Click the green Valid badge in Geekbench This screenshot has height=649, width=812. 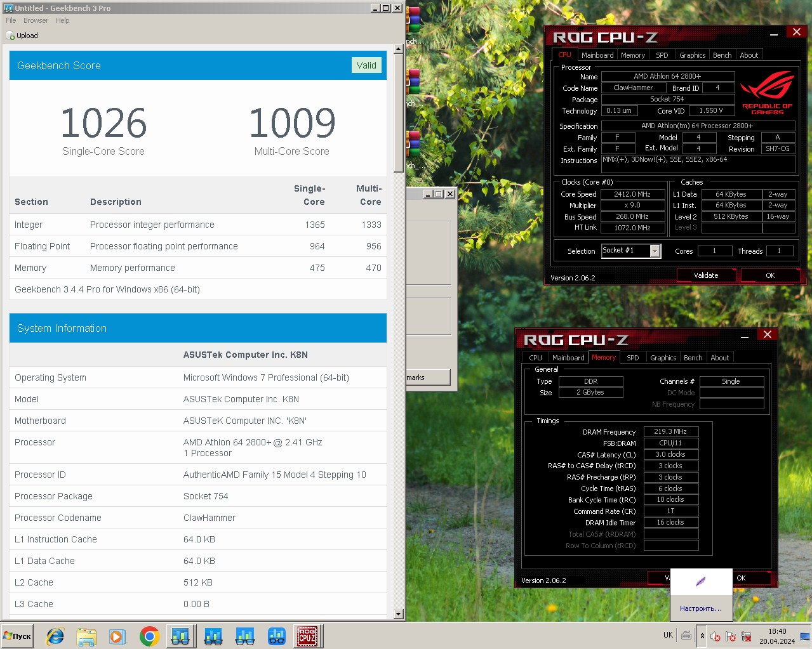(366, 65)
